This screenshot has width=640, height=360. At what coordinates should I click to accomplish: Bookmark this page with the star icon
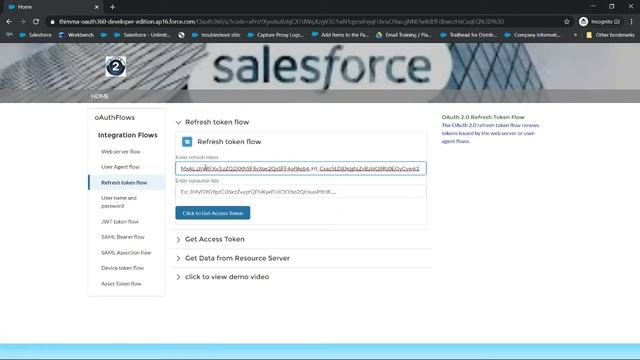pyautogui.click(x=567, y=22)
